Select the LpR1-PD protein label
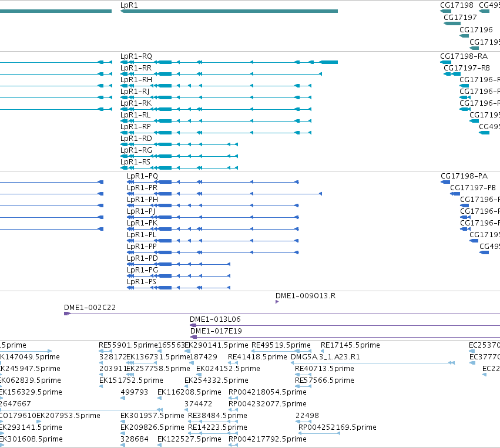Screen dimensions: 500x448 pos(142,258)
